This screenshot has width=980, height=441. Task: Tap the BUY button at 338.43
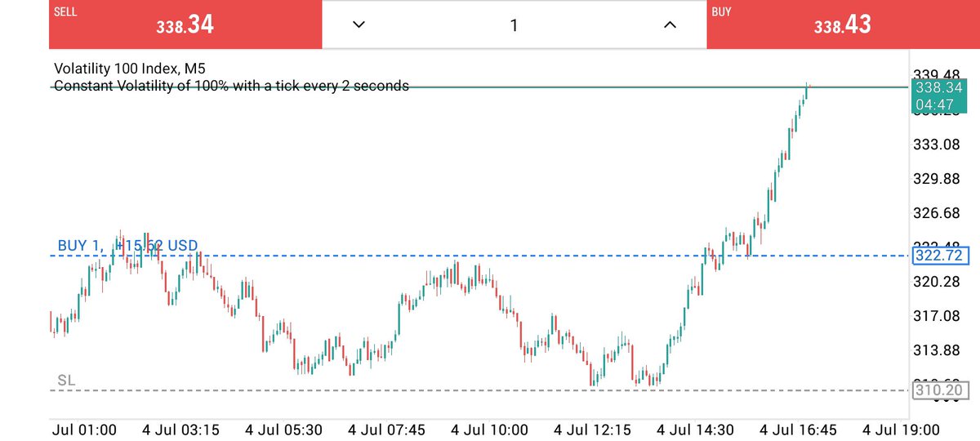pyautogui.click(x=843, y=24)
